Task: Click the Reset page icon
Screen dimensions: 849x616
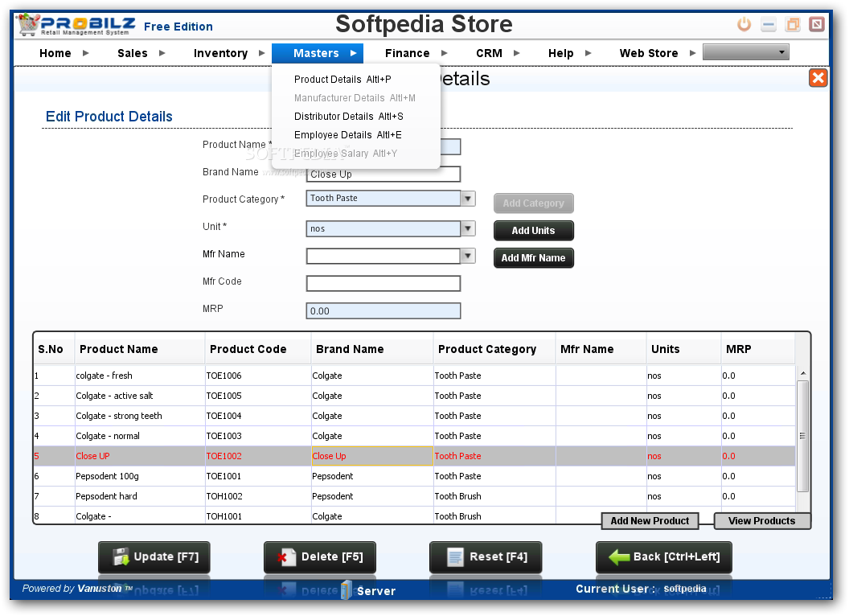Action: coord(455,556)
